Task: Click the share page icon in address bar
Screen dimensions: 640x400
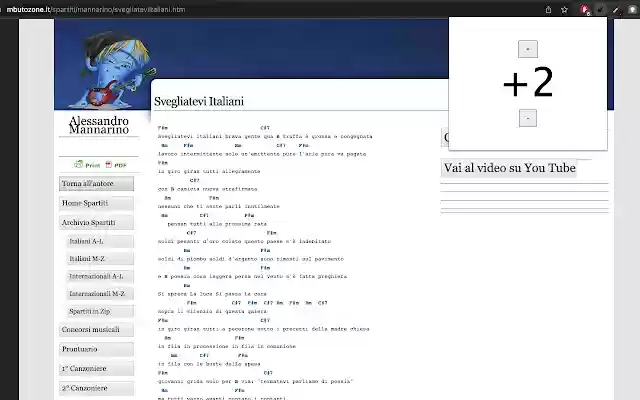Action: (548, 9)
